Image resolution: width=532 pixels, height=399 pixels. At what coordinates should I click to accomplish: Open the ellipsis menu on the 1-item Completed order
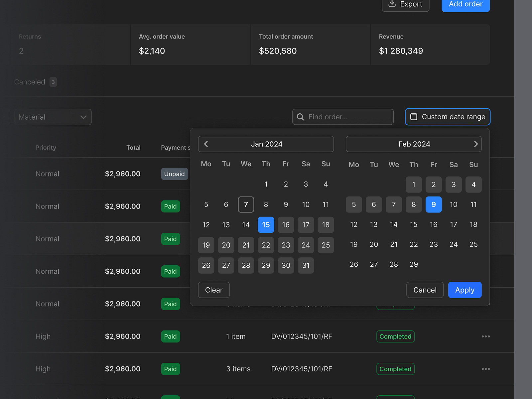click(x=486, y=336)
